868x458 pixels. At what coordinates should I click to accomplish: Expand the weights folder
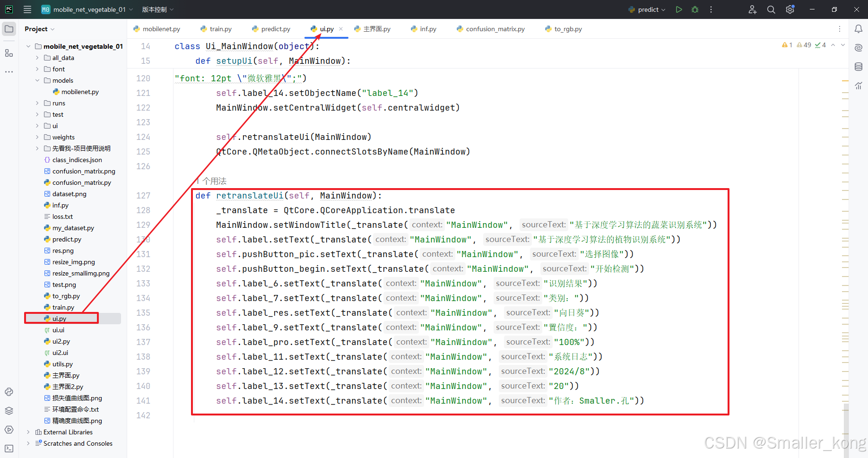(37, 137)
